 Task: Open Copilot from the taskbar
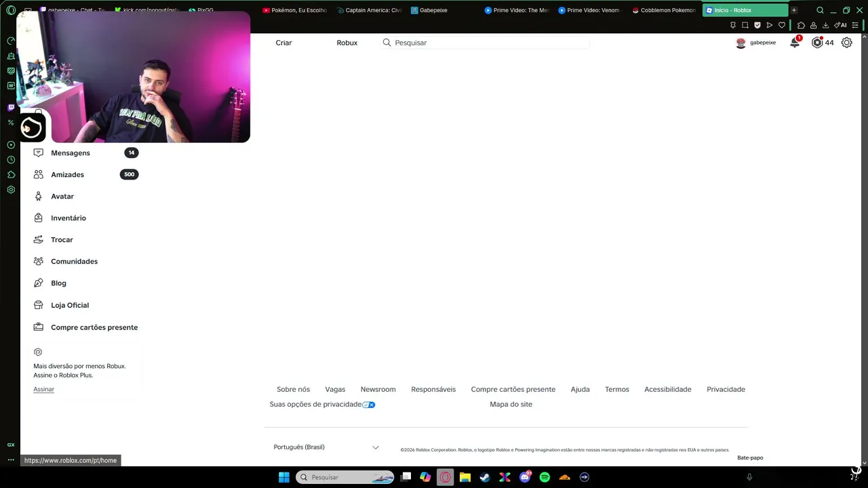[425, 477]
